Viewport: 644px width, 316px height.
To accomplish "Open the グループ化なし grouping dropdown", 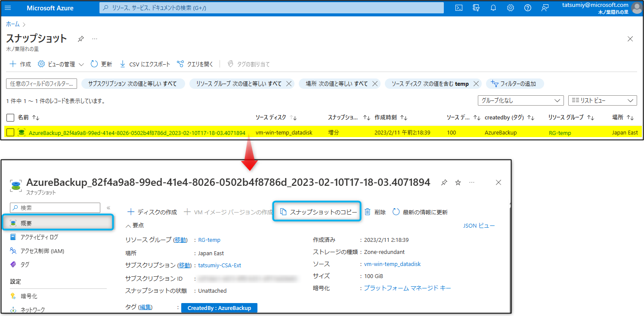I will pos(520,100).
